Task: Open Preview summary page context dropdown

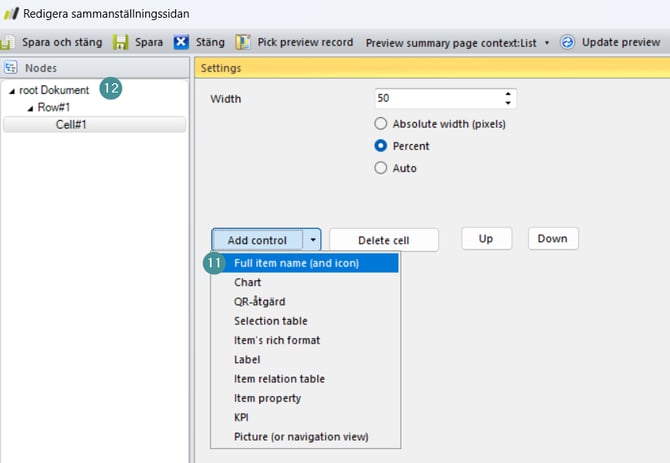Action: 547,43
